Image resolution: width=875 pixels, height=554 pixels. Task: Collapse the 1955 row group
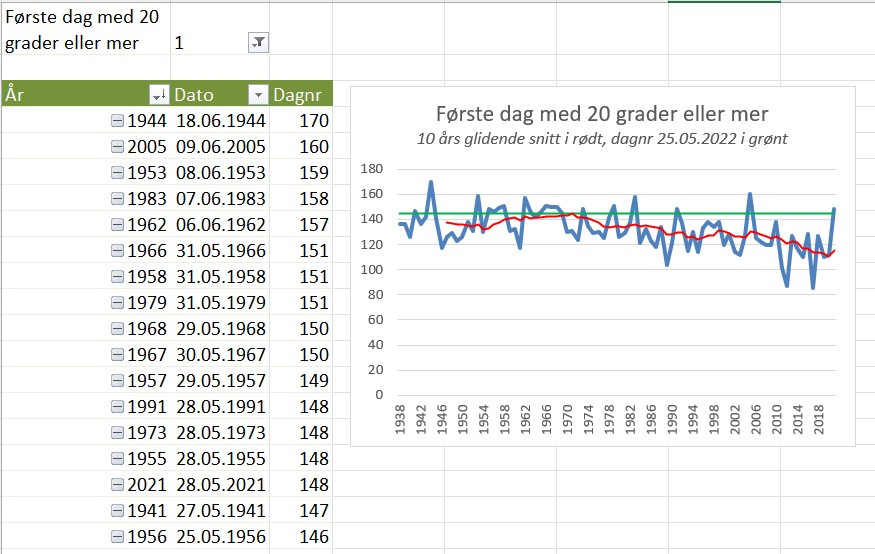coord(117,459)
